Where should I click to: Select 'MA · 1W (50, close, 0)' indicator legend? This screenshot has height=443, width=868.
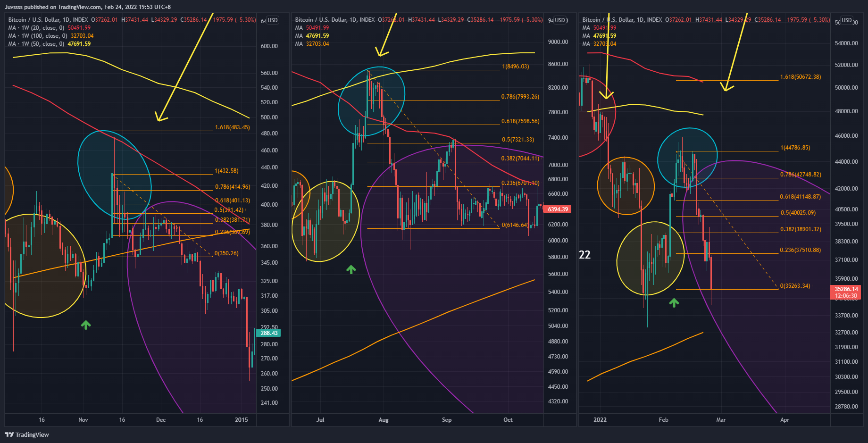[49, 44]
